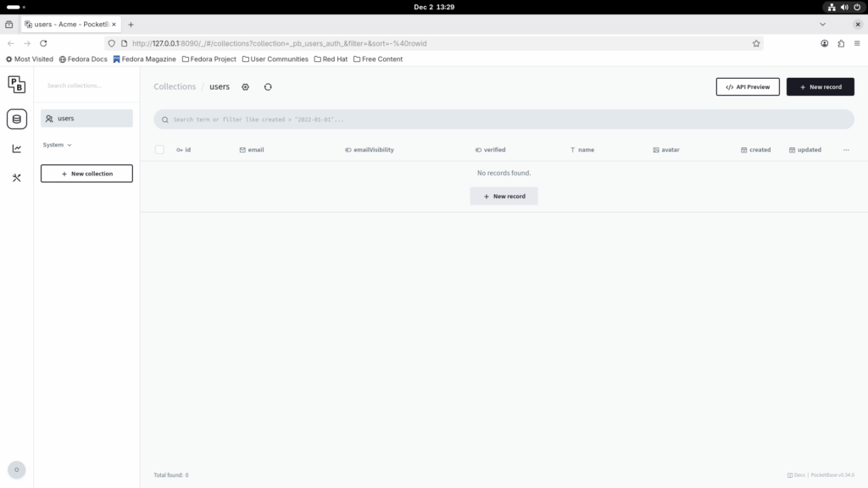The height and width of the screenshot is (488, 868).
Task: Open the Docs link in footer
Action: [x=796, y=475]
